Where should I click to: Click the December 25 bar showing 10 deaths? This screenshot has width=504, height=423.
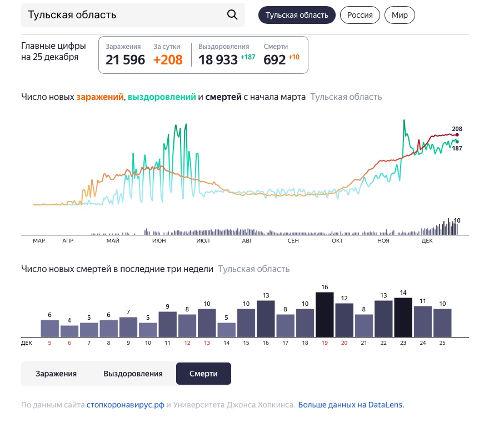tap(442, 323)
